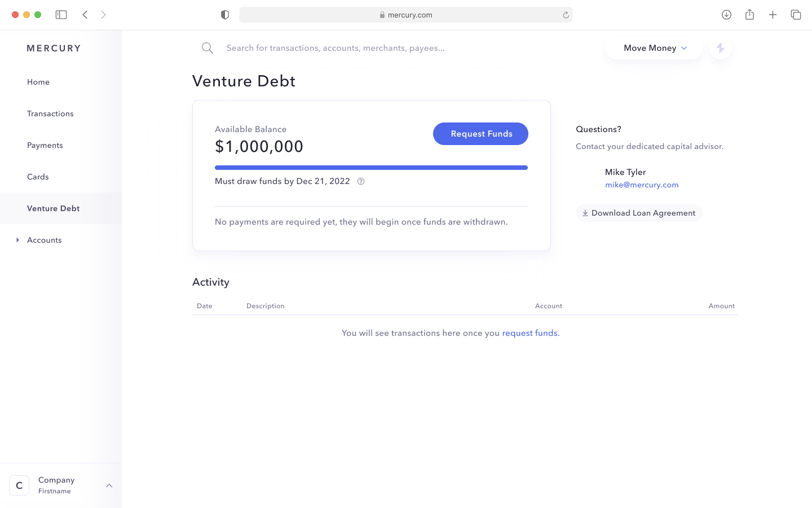Screen dimensions: 812x508
Task: Toggle the Safari sidebar panel
Action: [x=61, y=15]
